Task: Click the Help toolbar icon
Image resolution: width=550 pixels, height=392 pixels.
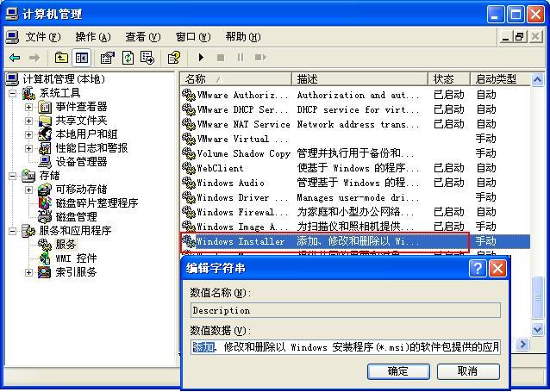Action: click(x=174, y=58)
